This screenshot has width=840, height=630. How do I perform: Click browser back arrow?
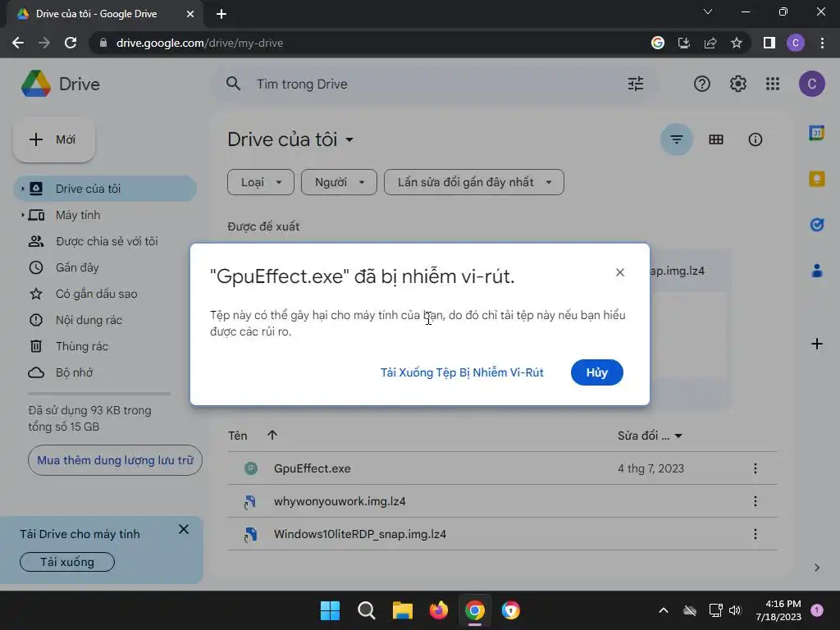[18, 43]
